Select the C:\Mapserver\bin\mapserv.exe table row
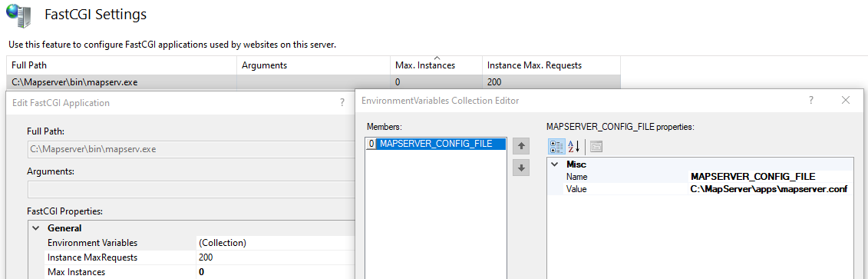Screen dimensions: 868x279 [313, 82]
